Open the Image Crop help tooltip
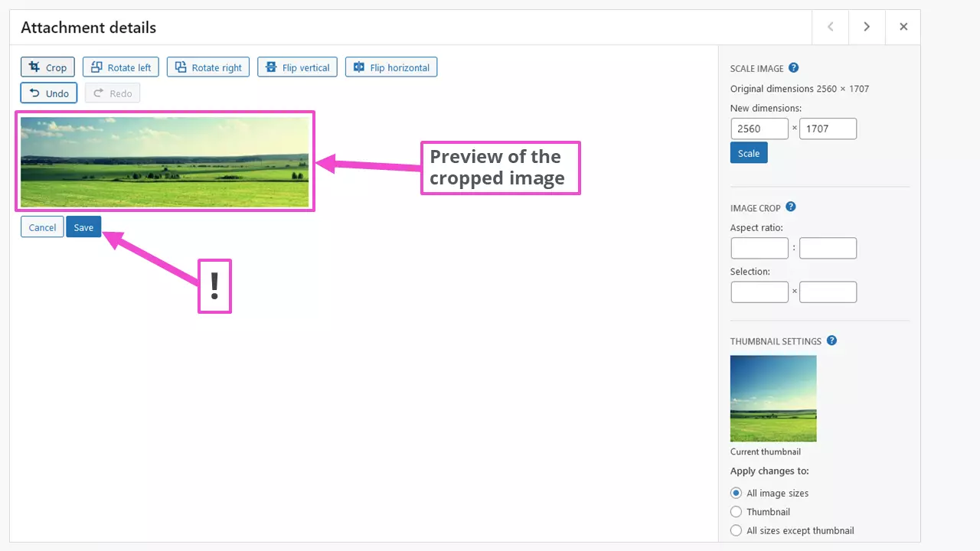980x551 pixels. coord(791,207)
